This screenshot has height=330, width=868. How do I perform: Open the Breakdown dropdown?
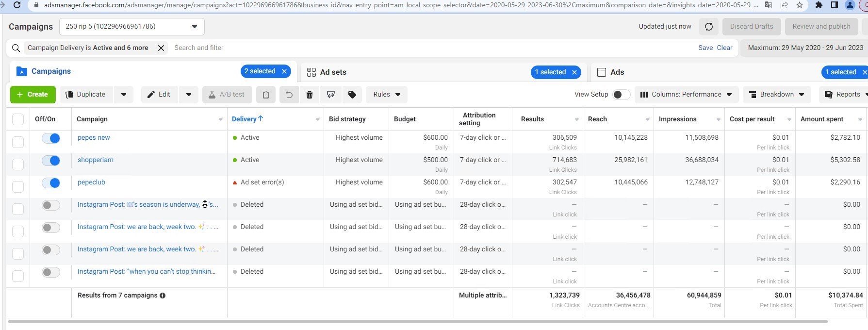777,95
